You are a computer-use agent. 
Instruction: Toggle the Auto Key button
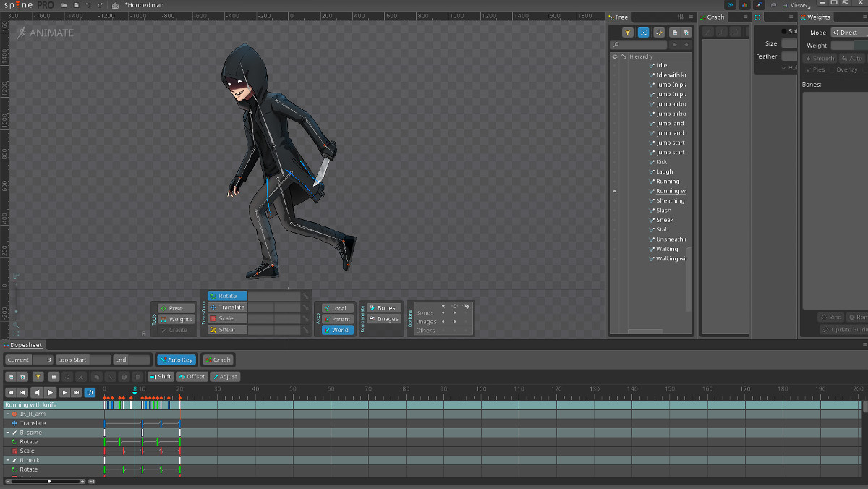pyautogui.click(x=176, y=360)
